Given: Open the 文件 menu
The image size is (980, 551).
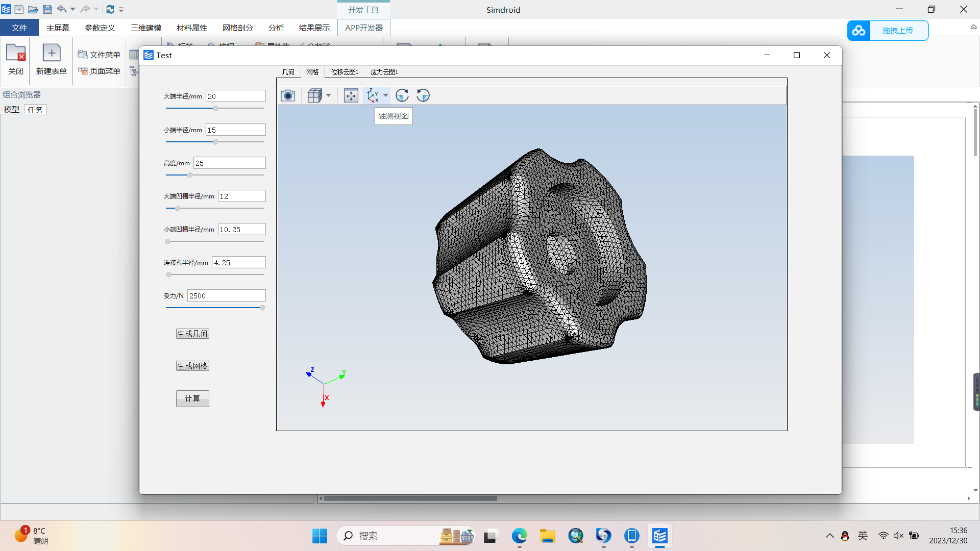Looking at the screenshot, I should coord(19,28).
